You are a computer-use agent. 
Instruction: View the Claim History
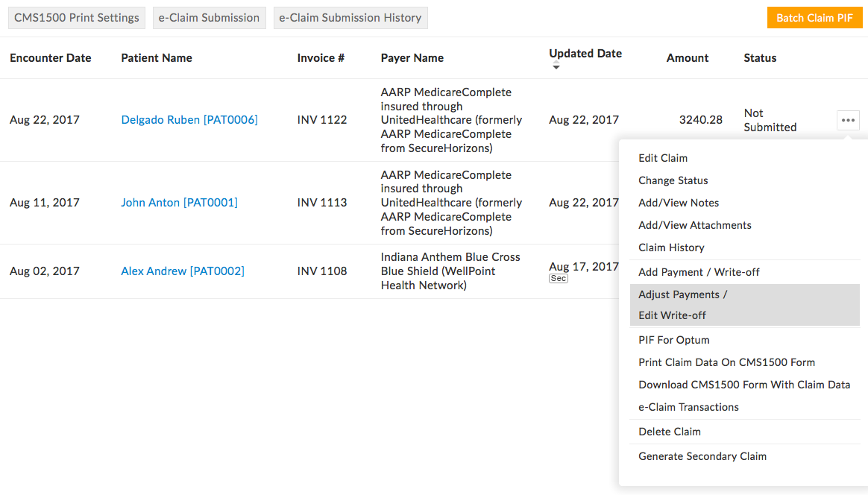[x=672, y=247]
